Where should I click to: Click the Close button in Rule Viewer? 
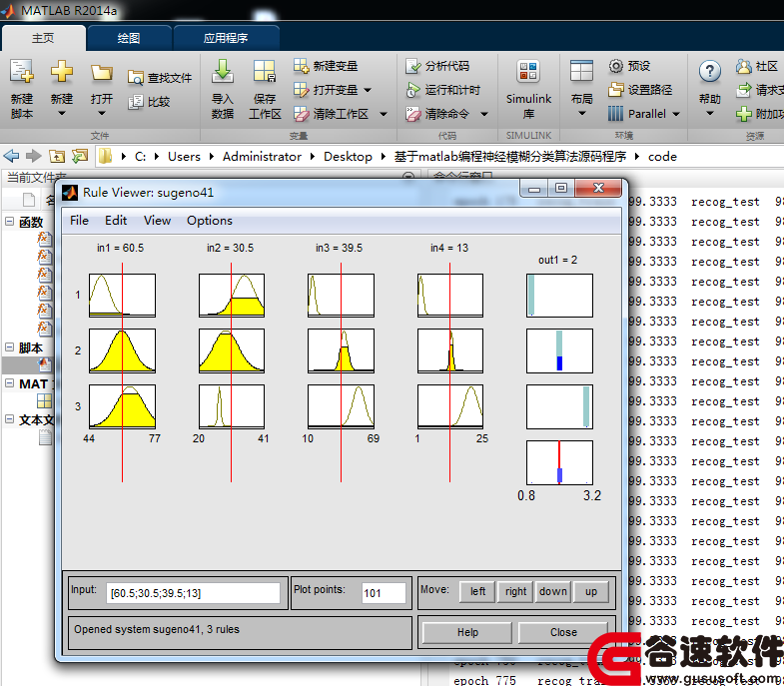(x=563, y=632)
